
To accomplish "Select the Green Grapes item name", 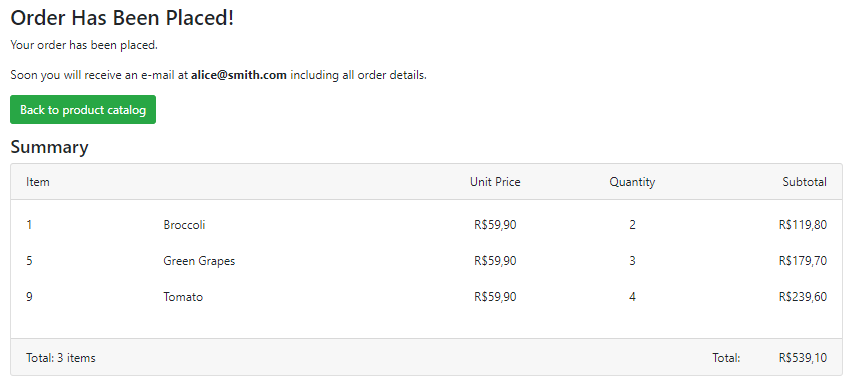I will click(x=199, y=261).
